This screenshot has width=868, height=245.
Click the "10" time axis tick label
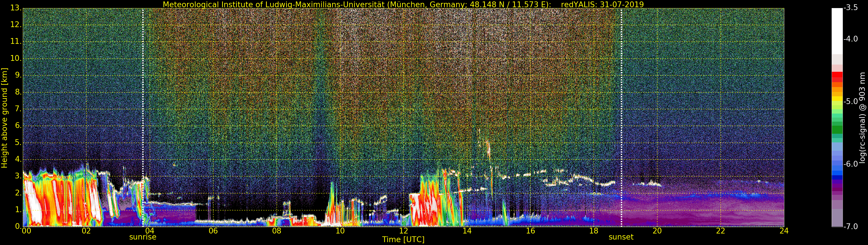coord(340,231)
